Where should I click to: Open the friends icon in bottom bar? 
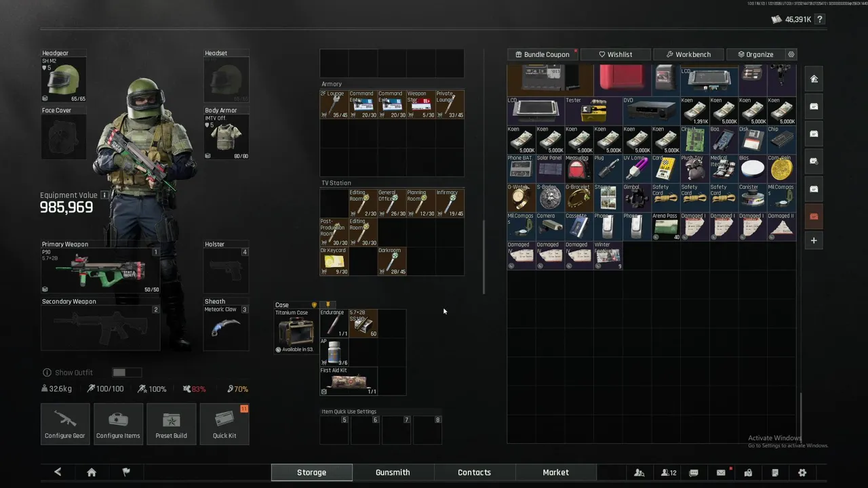pos(639,472)
